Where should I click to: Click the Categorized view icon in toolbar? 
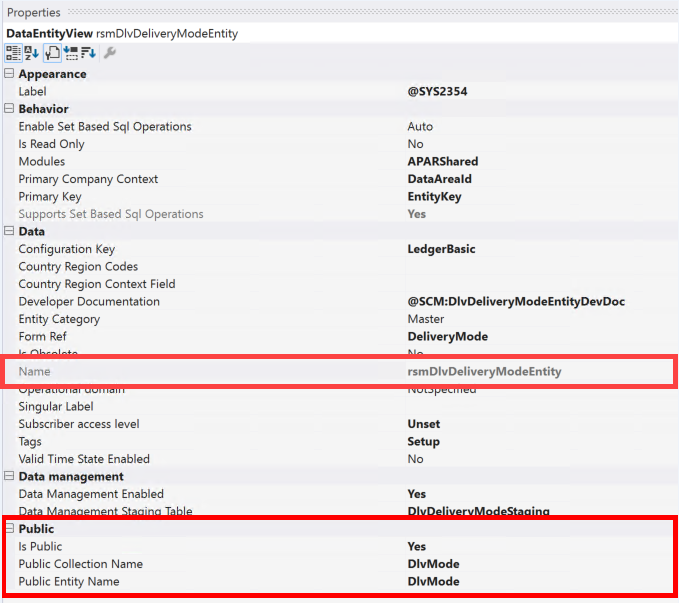click(13, 52)
